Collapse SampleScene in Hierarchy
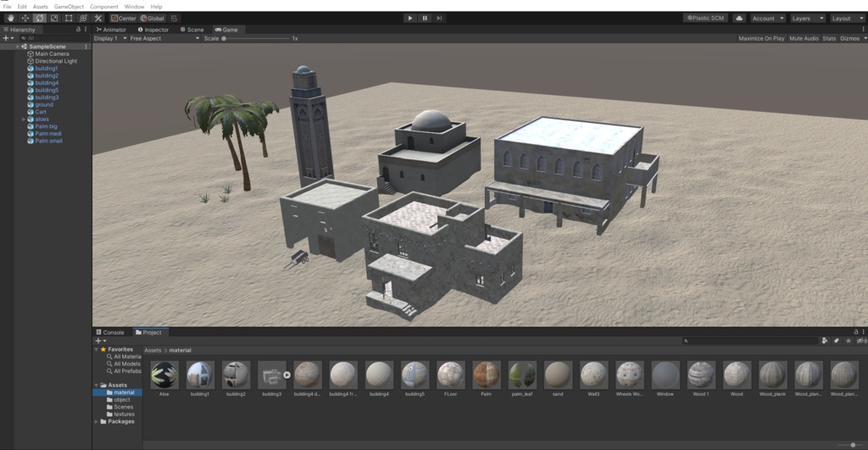This screenshot has width=868, height=450. 17,47
